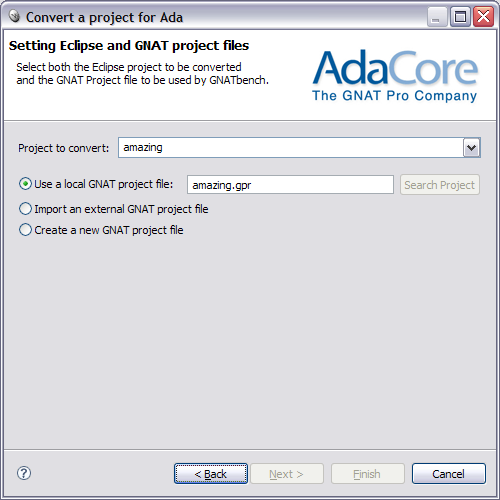The width and height of the screenshot is (500, 500).
Task: Click the 'Setting Eclipse and GNAT project files' heading
Action: (x=129, y=46)
